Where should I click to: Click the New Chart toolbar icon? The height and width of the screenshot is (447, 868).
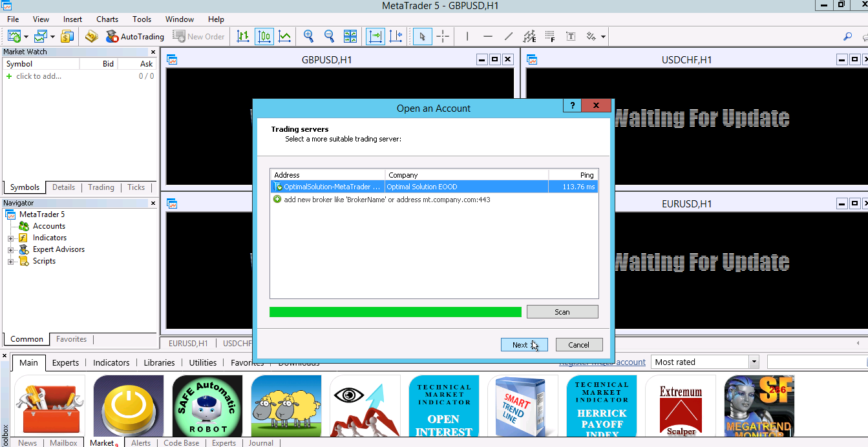click(14, 37)
